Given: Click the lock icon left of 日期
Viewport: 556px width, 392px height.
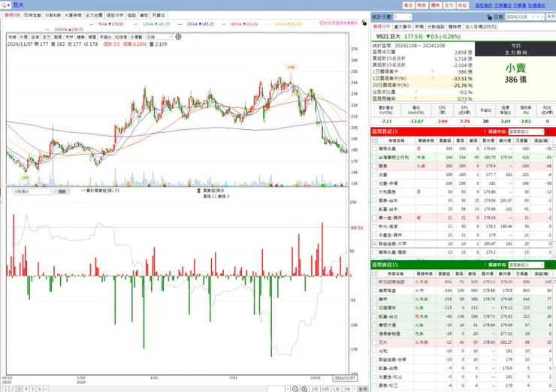Looking at the screenshot, I should coord(489,17).
